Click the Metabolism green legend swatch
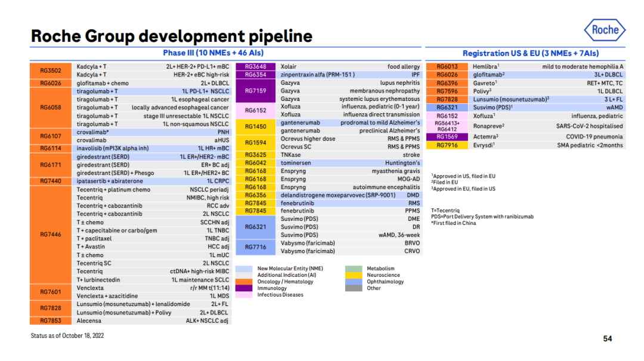This screenshot has width=644, height=361. (x=354, y=269)
